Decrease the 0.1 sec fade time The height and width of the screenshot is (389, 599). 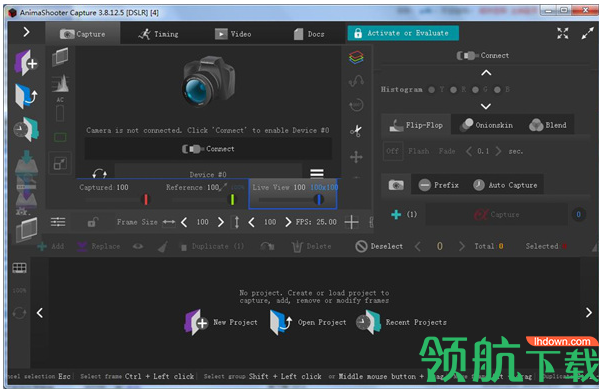(x=469, y=151)
